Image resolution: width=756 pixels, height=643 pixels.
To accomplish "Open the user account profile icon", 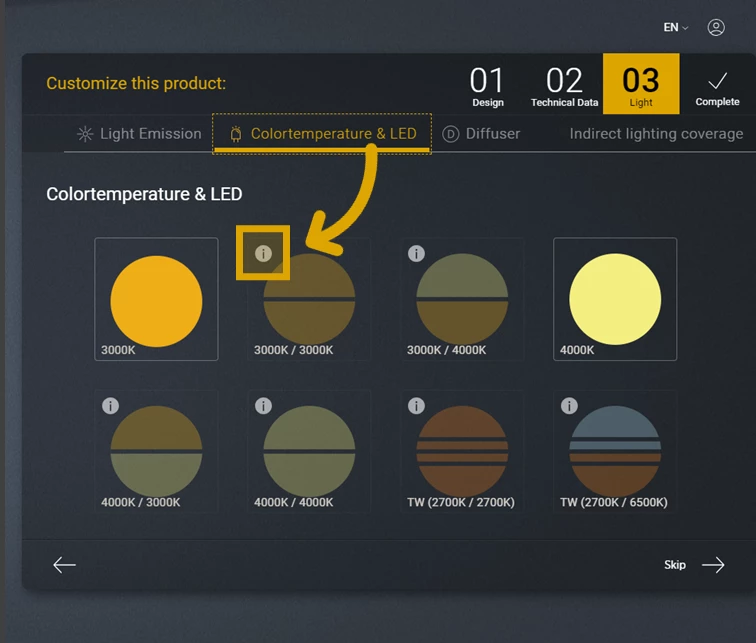I will click(716, 28).
